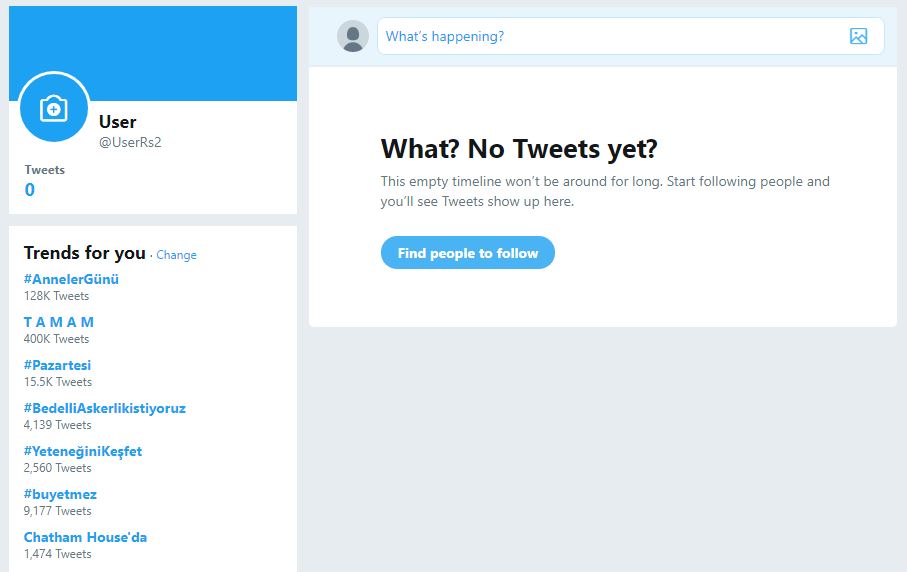Click the Tweets label in profile card
907x572 pixels.
click(x=45, y=170)
